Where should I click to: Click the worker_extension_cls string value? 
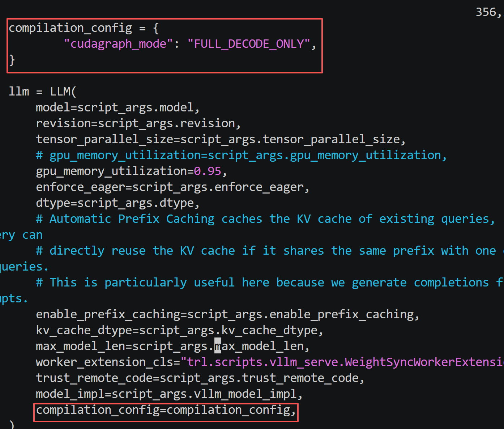click(342, 362)
